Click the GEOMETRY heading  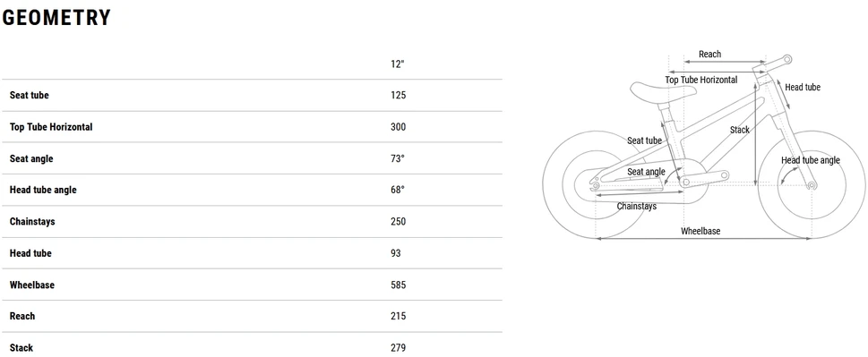[56, 18]
